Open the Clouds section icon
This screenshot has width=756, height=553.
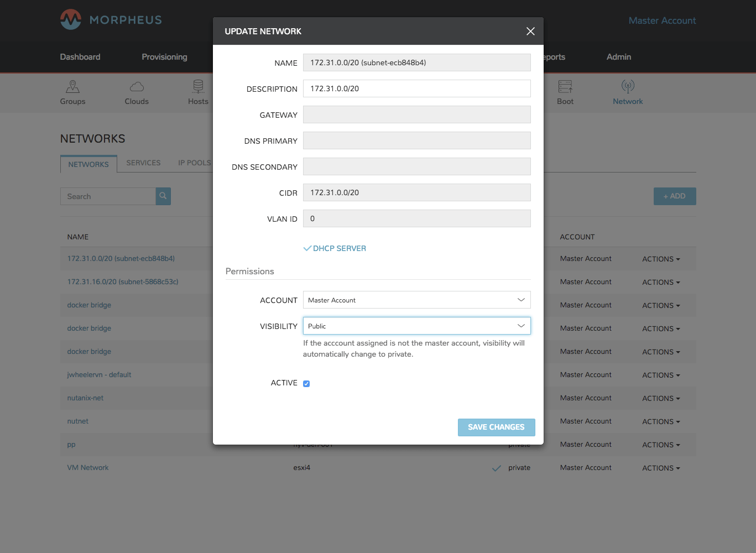coord(137,87)
